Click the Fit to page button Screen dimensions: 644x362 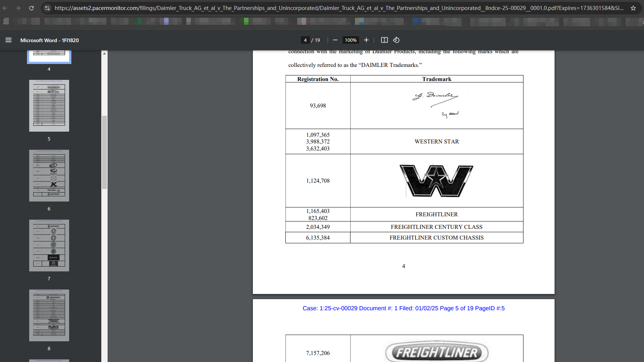(384, 40)
